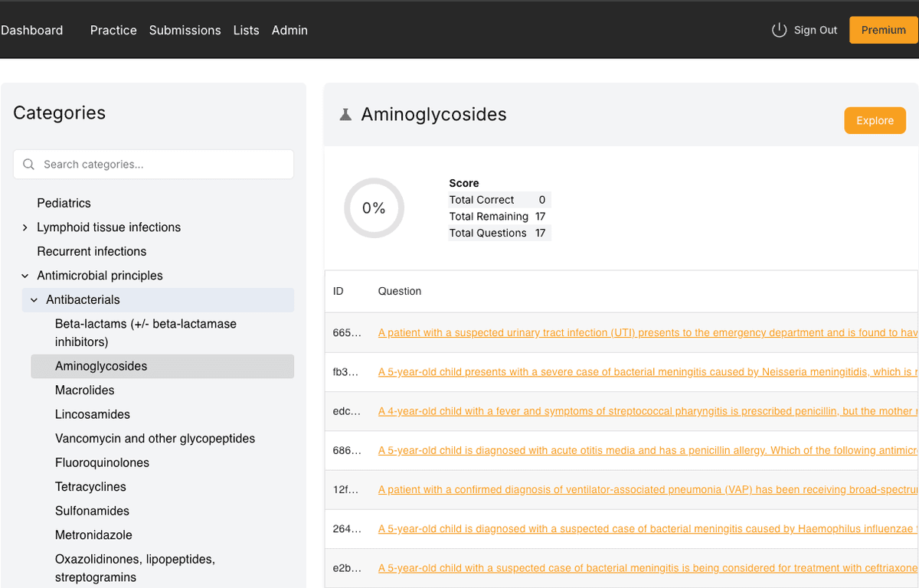Click the 0% circular progress indicator
Image resolution: width=919 pixels, height=588 pixels.
pos(374,208)
